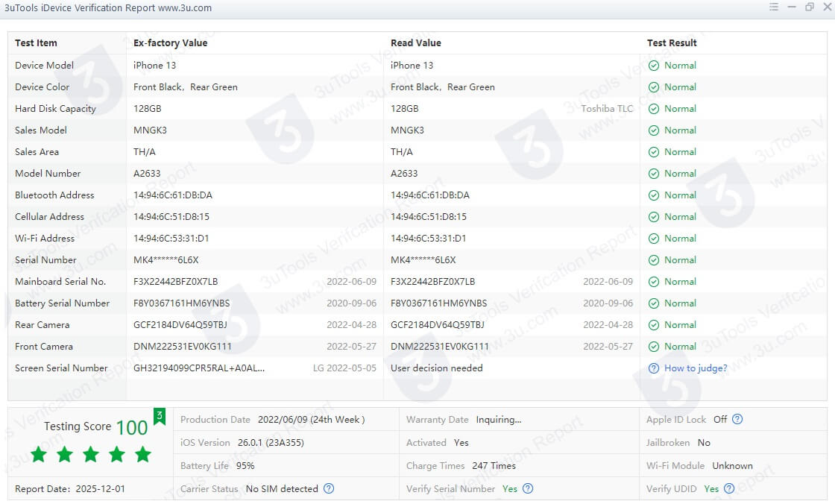
Task: Click the Ex-factory Value column header
Action: pyautogui.click(x=171, y=43)
